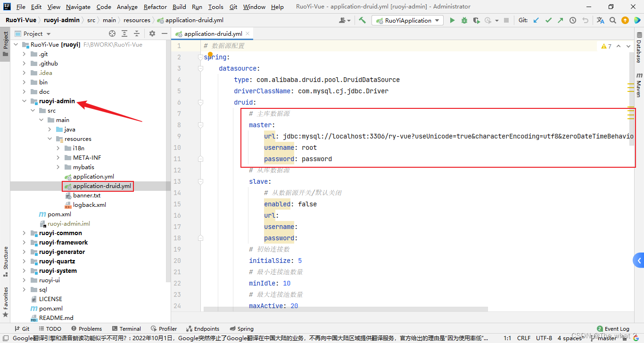Select application.yml in the project tree
This screenshot has width=644, height=343.
click(x=93, y=177)
